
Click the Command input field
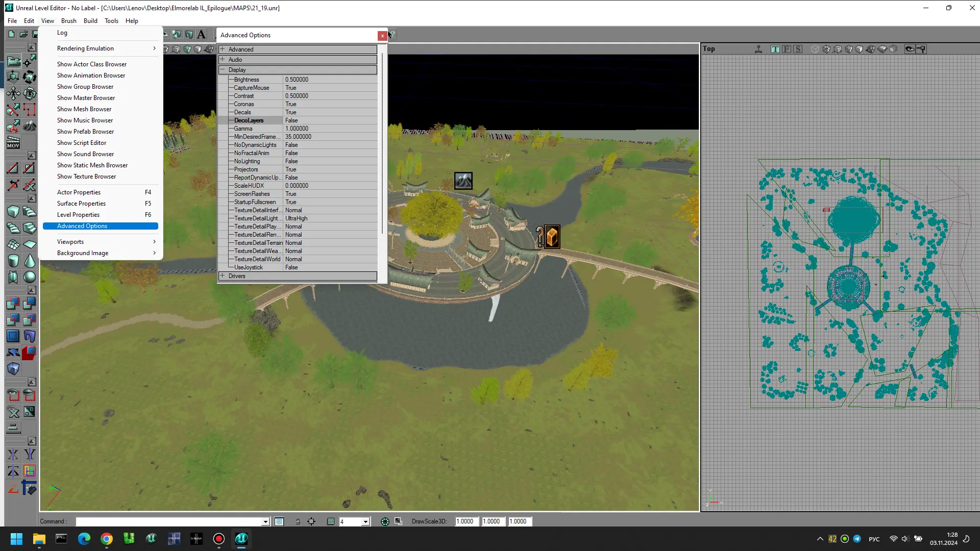pyautogui.click(x=168, y=521)
